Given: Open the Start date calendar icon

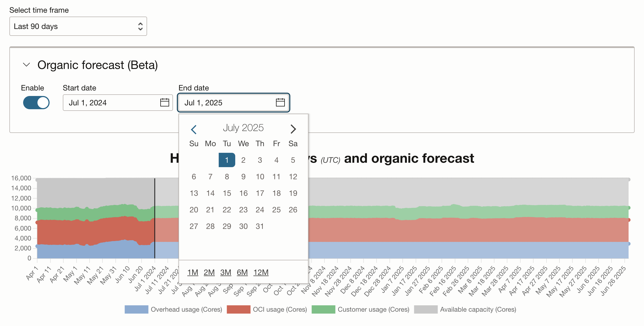Looking at the screenshot, I should coord(164,102).
